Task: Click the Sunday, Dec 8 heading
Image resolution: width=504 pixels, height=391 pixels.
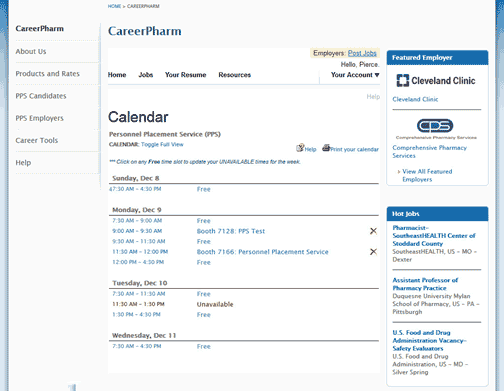Action: pyautogui.click(x=136, y=178)
